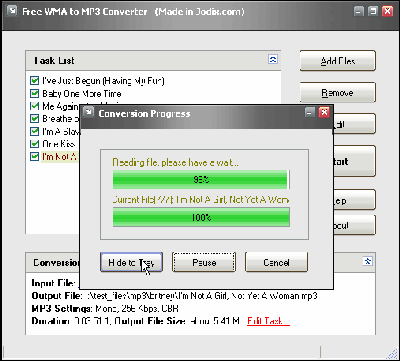Open the red Edit Task link
The height and width of the screenshot is (361, 400).
pos(268,321)
